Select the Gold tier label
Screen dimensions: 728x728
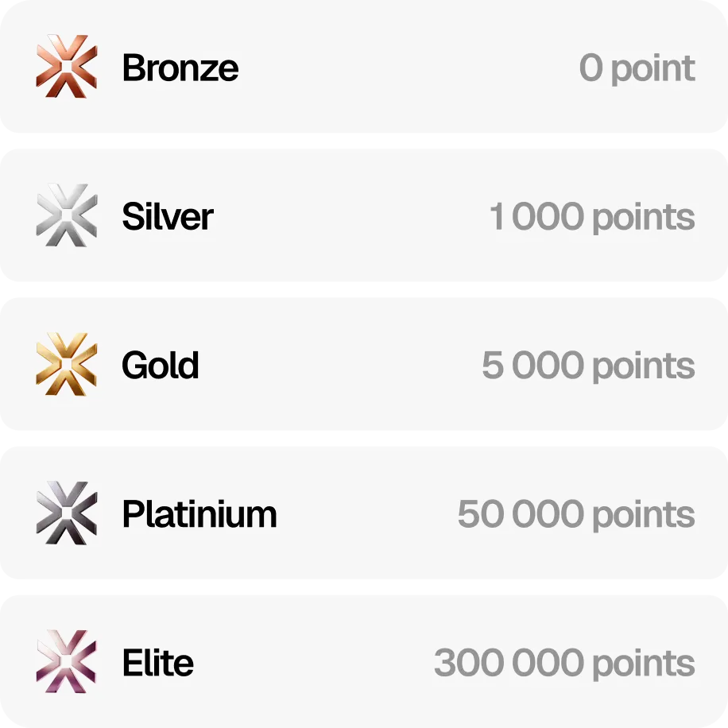(x=161, y=365)
